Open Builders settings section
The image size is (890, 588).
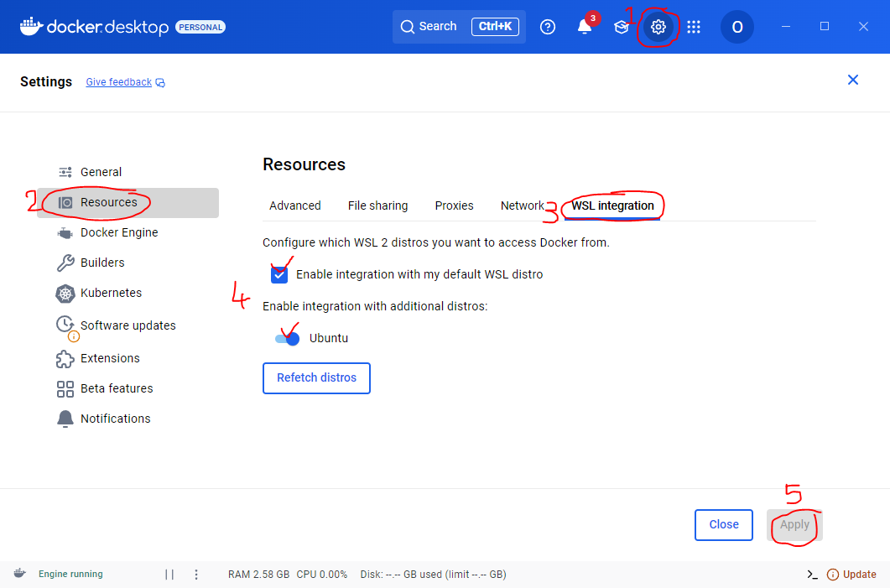click(x=128, y=263)
